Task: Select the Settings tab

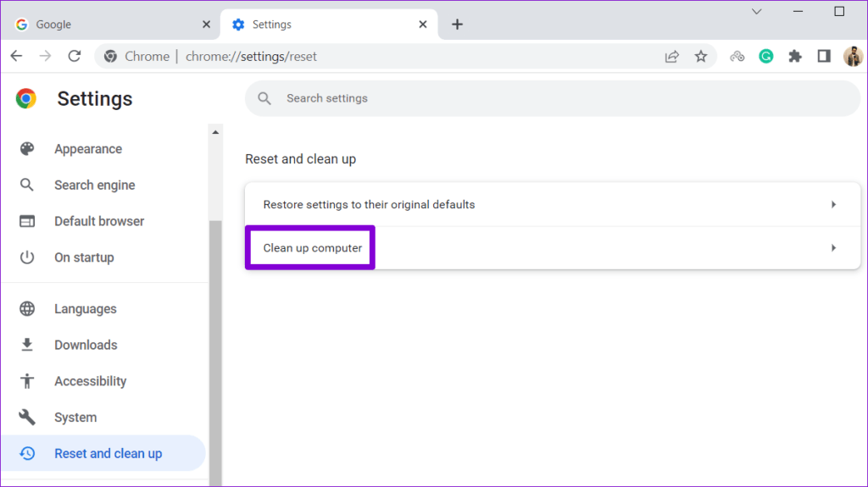Action: pos(329,25)
